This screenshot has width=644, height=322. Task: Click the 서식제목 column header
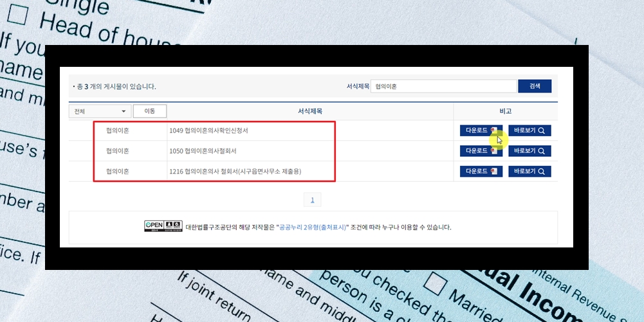pos(310,111)
